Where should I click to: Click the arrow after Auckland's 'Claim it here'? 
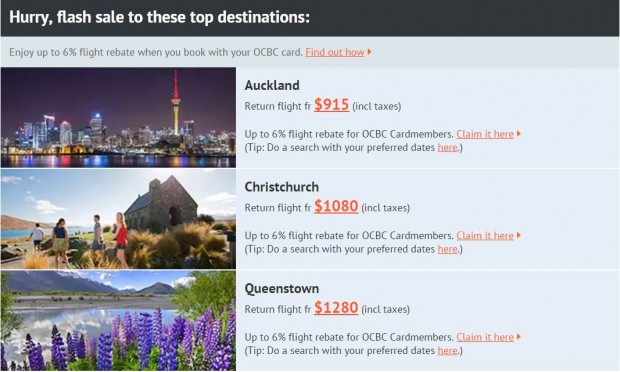[x=519, y=134]
